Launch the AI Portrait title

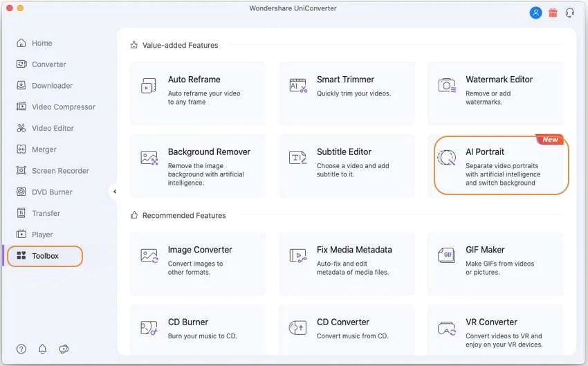point(485,152)
